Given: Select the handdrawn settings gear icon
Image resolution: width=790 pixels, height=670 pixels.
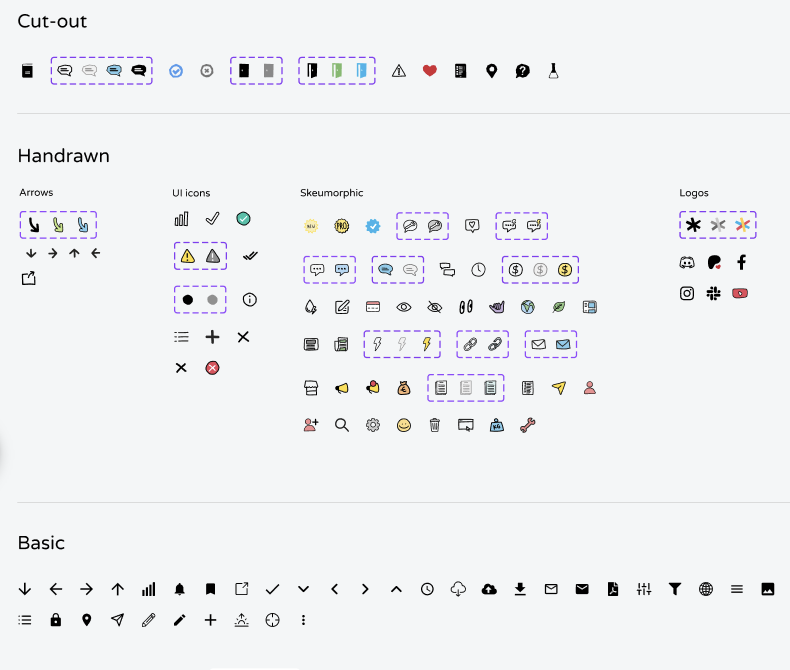Looking at the screenshot, I should point(373,425).
